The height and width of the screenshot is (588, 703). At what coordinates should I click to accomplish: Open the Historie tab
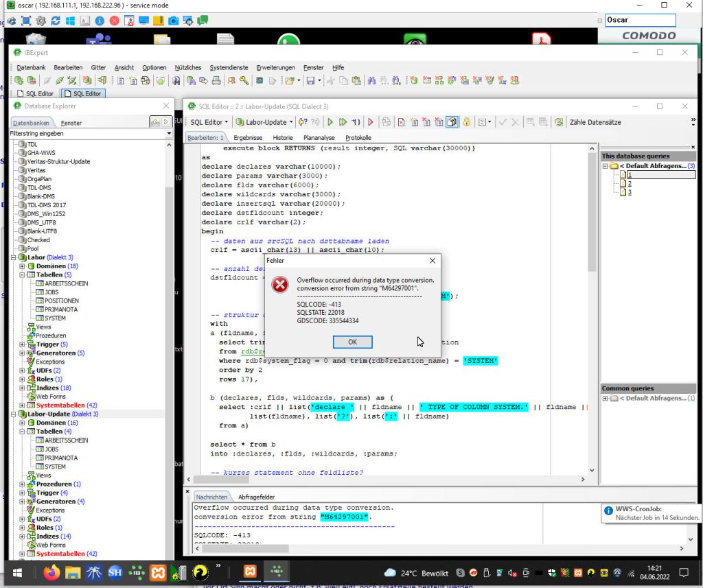pos(282,138)
